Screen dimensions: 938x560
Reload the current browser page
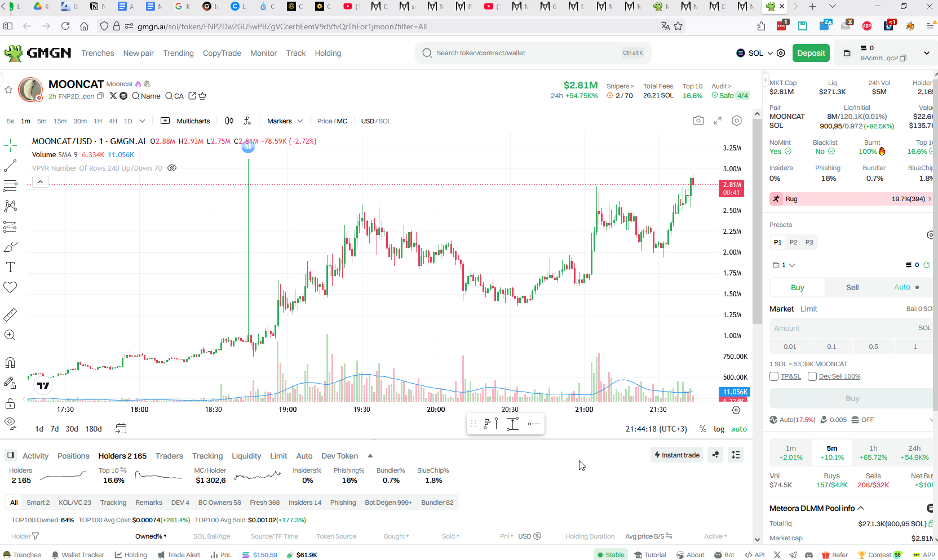click(x=65, y=26)
